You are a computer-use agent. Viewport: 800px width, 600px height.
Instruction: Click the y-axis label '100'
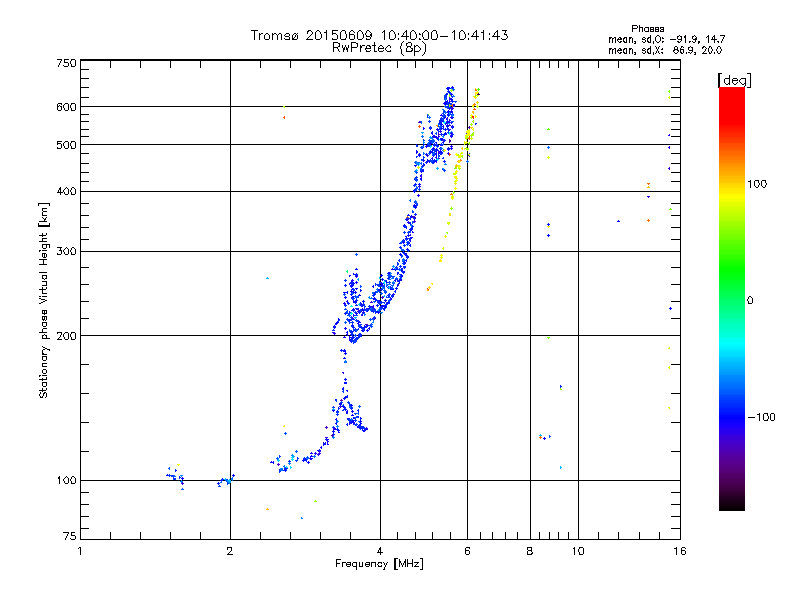coord(66,480)
